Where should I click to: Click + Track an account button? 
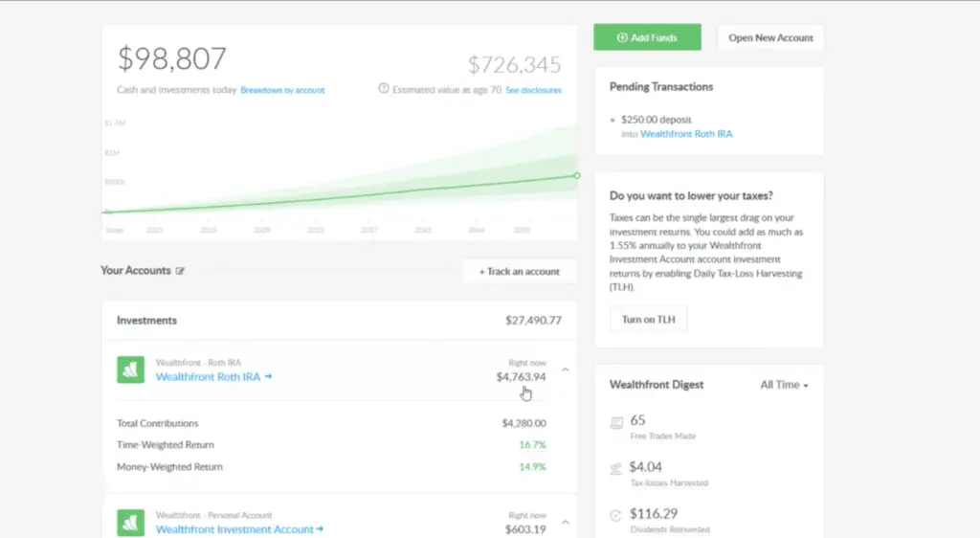click(x=520, y=271)
